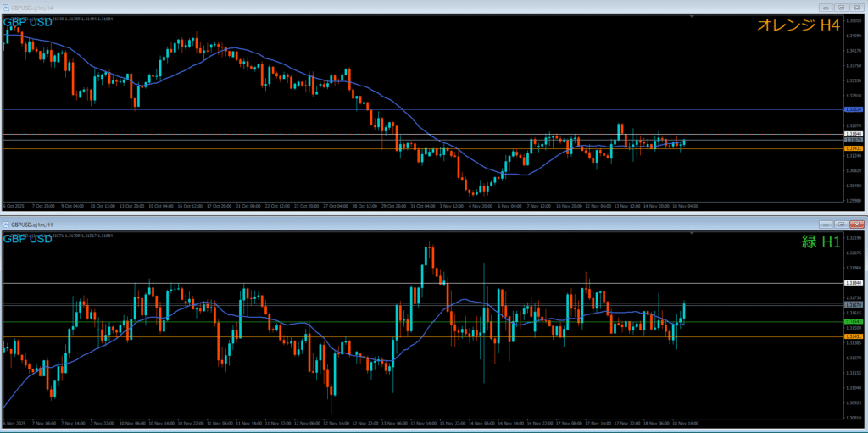Click the GBPUSD H4 window title text

tap(31, 8)
